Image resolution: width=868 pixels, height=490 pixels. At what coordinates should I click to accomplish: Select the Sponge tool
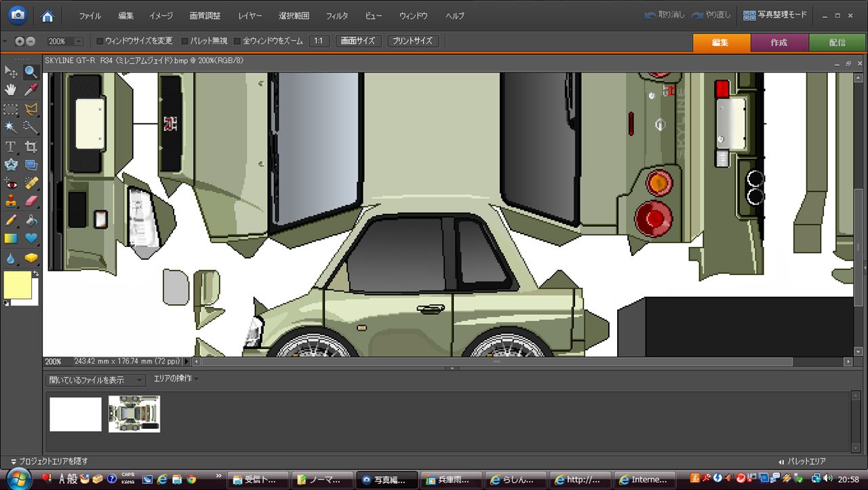point(31,258)
